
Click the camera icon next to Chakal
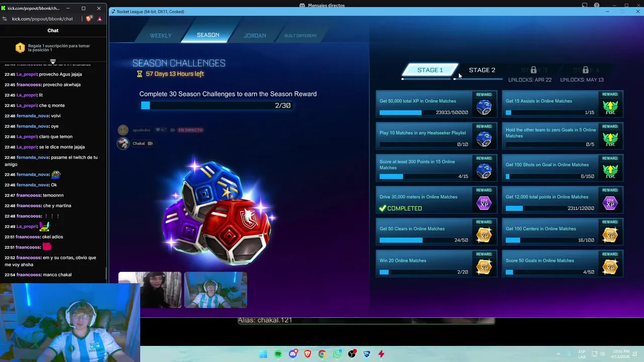coord(150,143)
